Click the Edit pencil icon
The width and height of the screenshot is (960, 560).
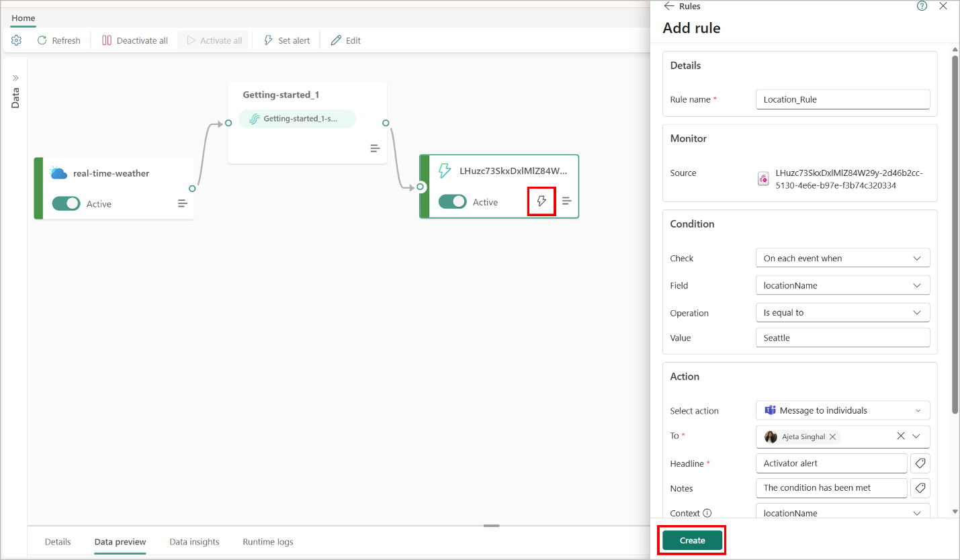click(x=335, y=40)
